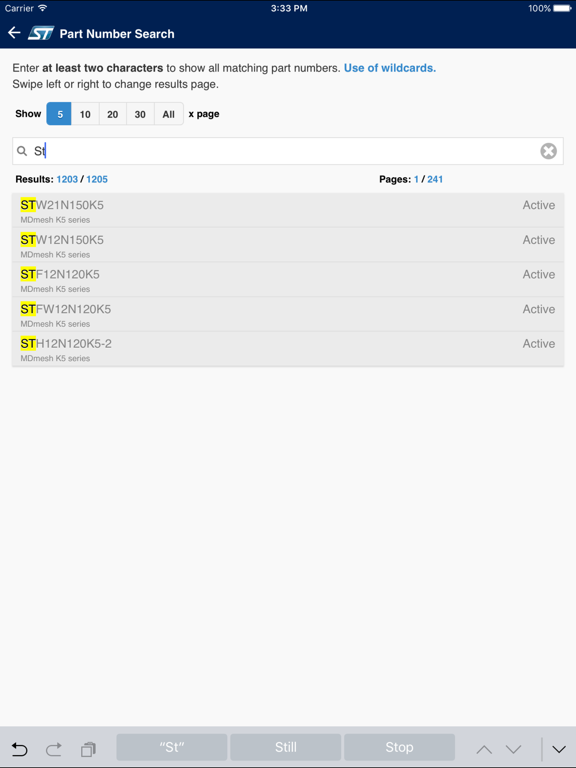
Task: Tap the keyboard redo arrow
Action: (x=54, y=749)
